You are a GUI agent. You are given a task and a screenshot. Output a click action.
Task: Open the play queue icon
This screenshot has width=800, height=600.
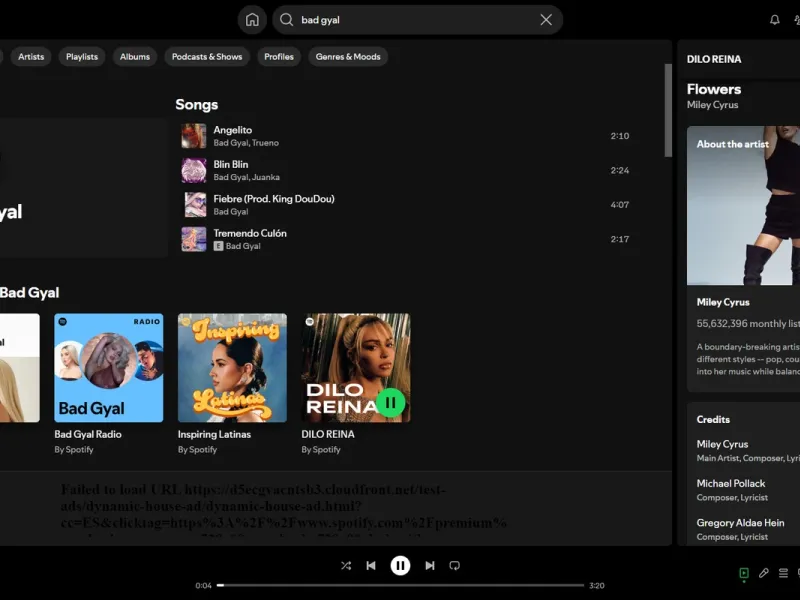tap(783, 573)
